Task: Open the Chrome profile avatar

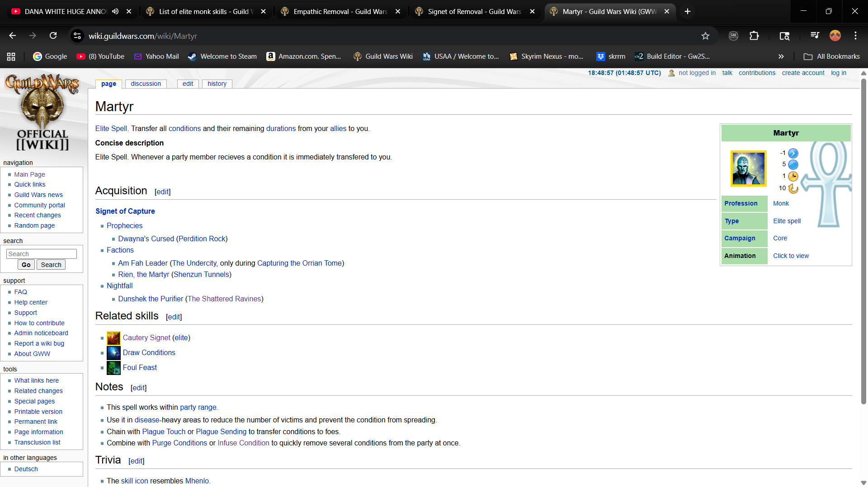Action: click(x=835, y=36)
